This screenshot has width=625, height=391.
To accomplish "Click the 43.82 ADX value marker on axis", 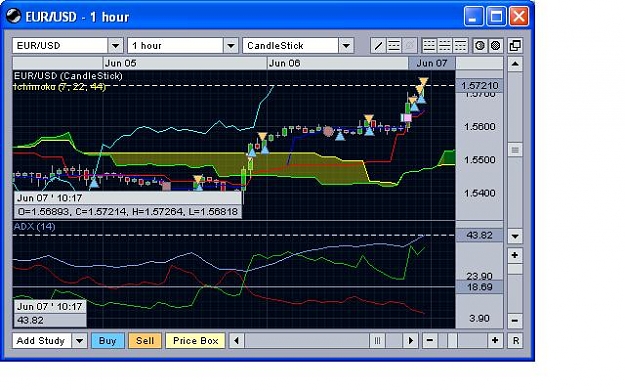I will (480, 235).
